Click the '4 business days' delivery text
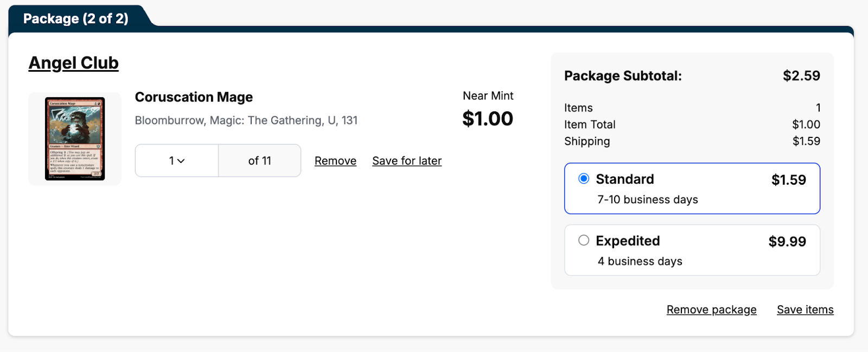Viewport: 868px width, 352px height. 640,261
